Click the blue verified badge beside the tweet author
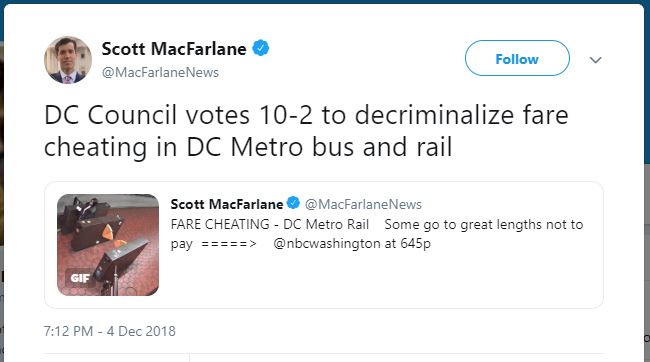 tap(261, 48)
